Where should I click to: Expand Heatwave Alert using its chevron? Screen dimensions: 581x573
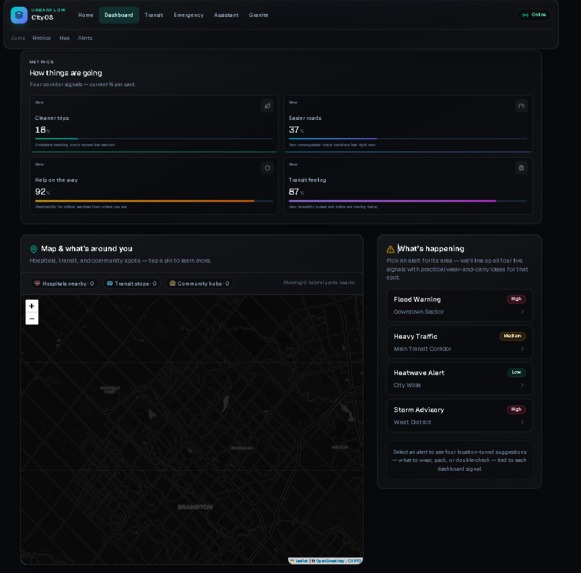coord(522,385)
